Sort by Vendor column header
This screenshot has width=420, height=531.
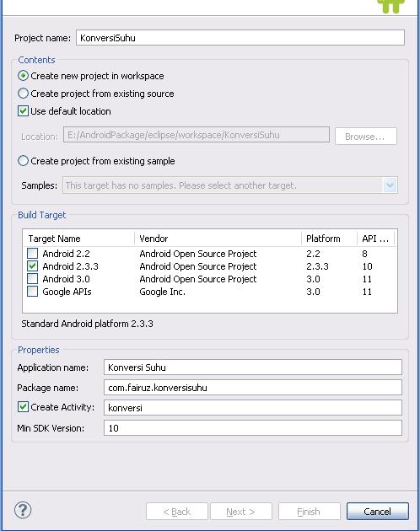(x=218, y=239)
